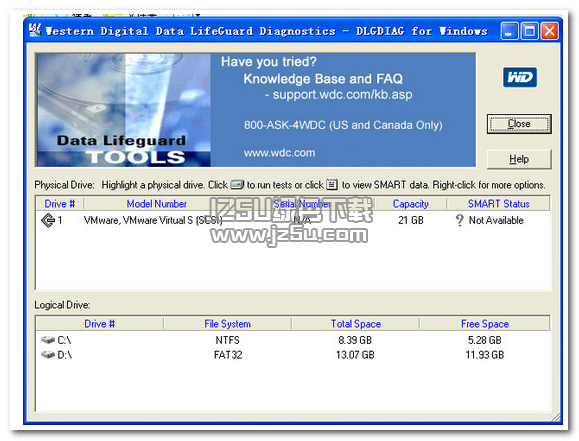Click the Not Available SMART status text

(x=496, y=220)
